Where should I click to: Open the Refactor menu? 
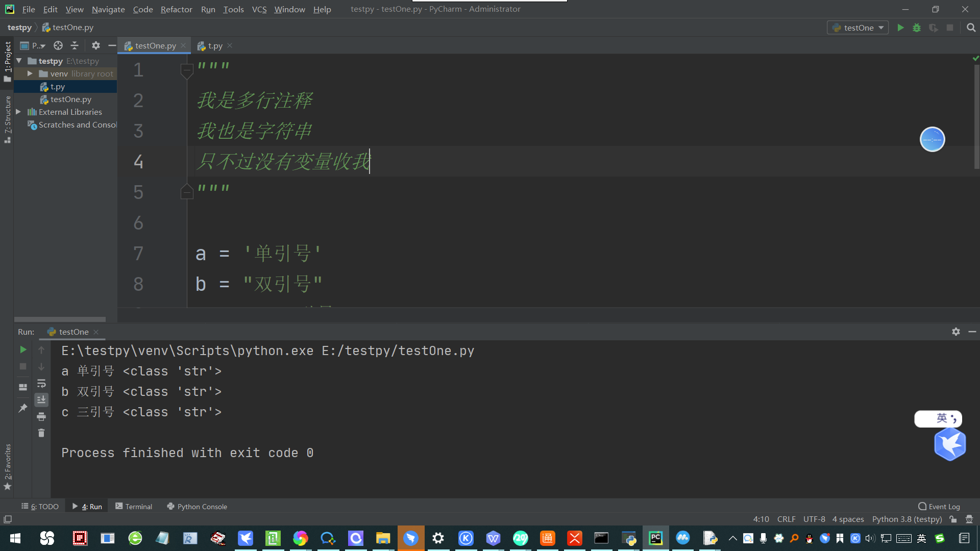click(x=176, y=9)
